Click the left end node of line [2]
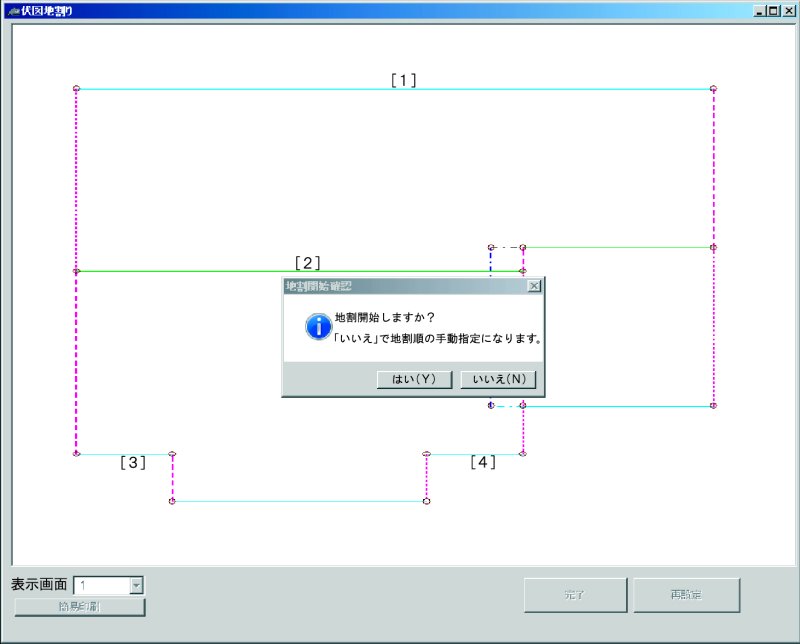This screenshot has width=800, height=644. click(76, 271)
